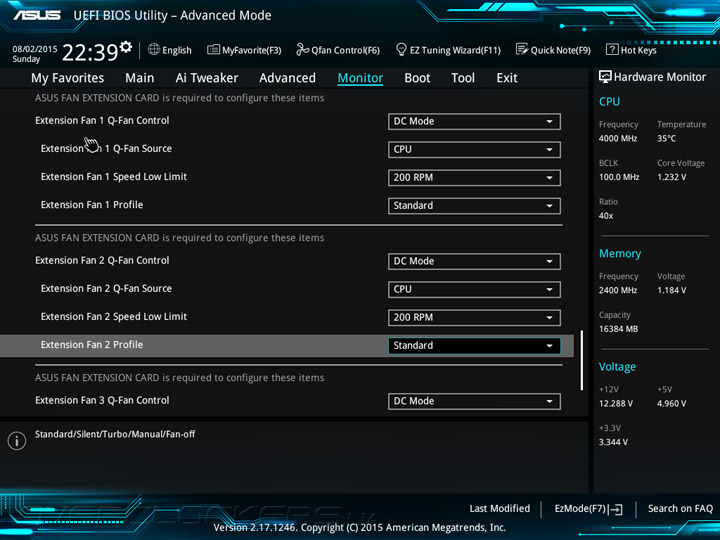The image size is (720, 540).
Task: Open Qfan Control(F6) fan icon
Action: 302,49
